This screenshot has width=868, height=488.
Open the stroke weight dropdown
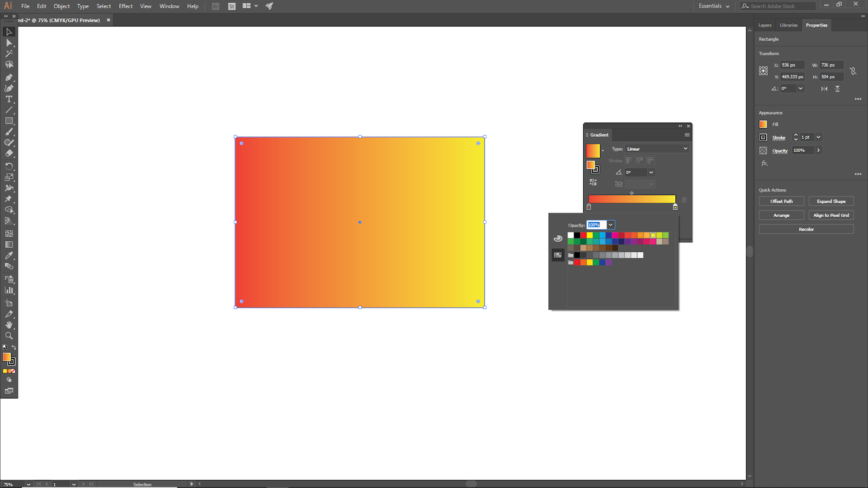[818, 137]
